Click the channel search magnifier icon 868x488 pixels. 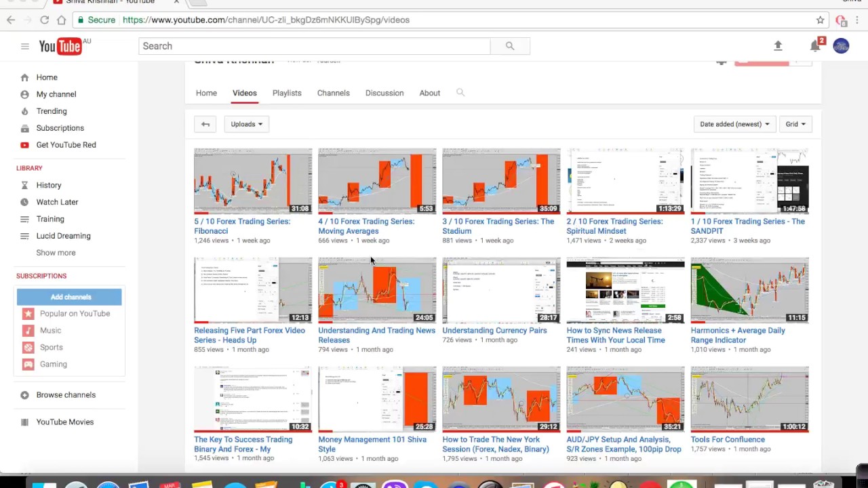click(460, 92)
